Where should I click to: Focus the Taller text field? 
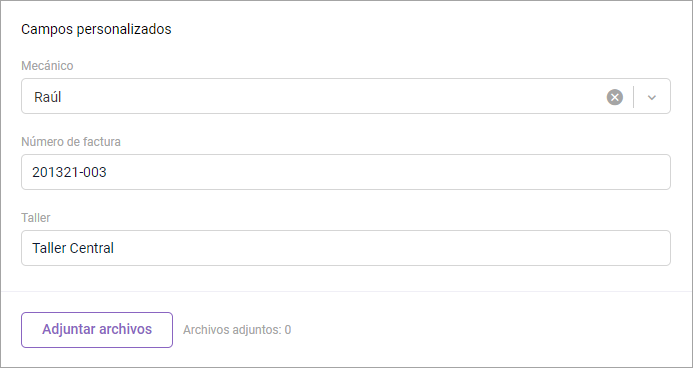coord(346,248)
